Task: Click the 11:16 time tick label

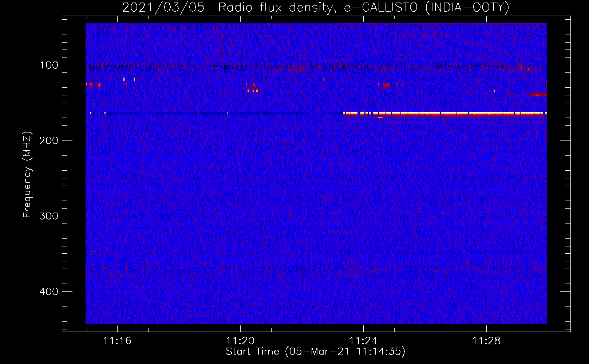Action: pyautogui.click(x=117, y=341)
